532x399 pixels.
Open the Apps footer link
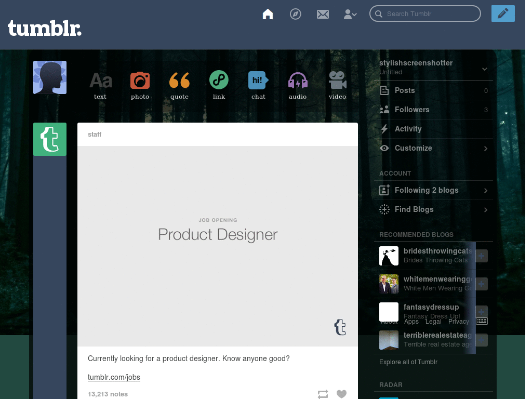(411, 322)
